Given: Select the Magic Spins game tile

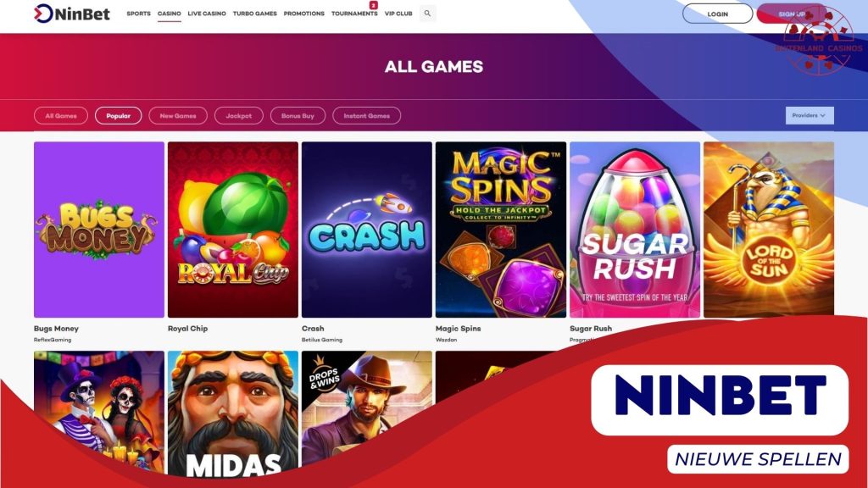Looking at the screenshot, I should pyautogui.click(x=501, y=230).
